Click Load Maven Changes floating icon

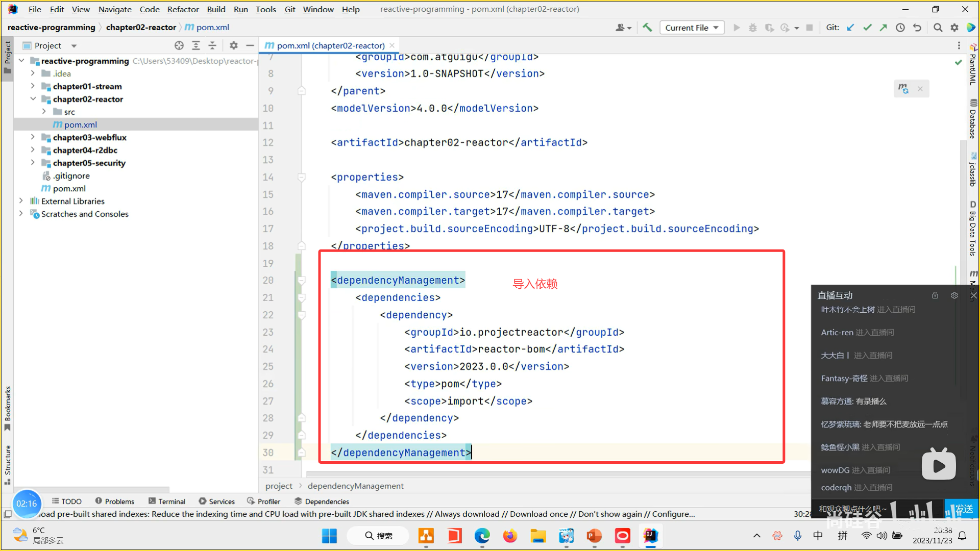(903, 89)
